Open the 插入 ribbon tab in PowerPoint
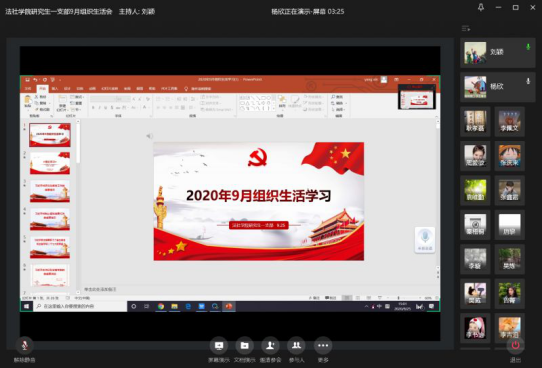The width and height of the screenshot is (542, 368). coord(55,89)
